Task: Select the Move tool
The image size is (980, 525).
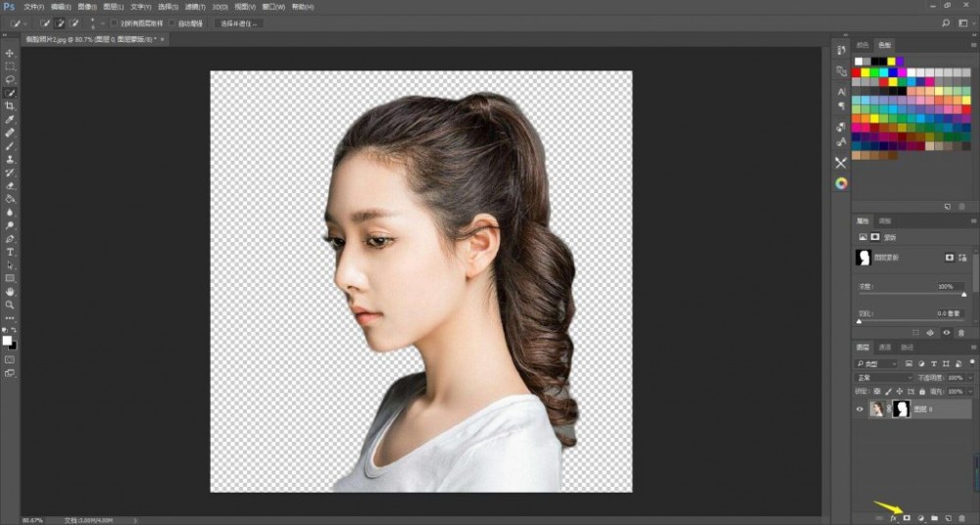Action: coord(10,53)
